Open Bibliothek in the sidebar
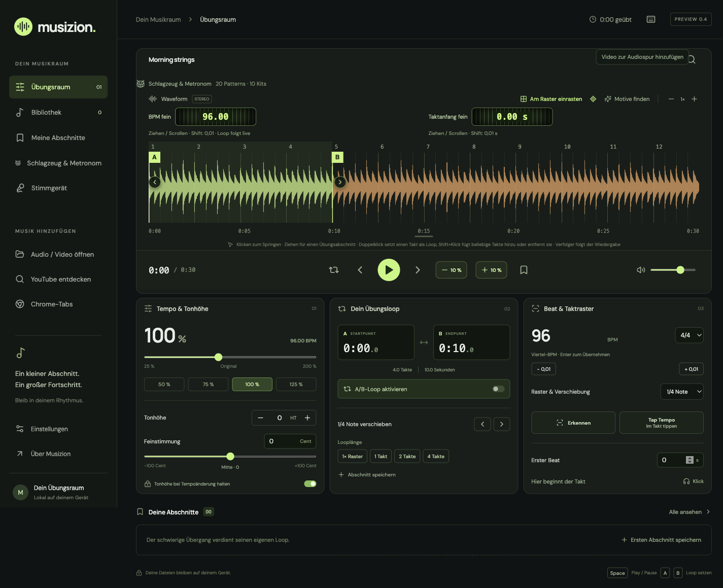The height and width of the screenshot is (588, 723). pyautogui.click(x=58, y=112)
